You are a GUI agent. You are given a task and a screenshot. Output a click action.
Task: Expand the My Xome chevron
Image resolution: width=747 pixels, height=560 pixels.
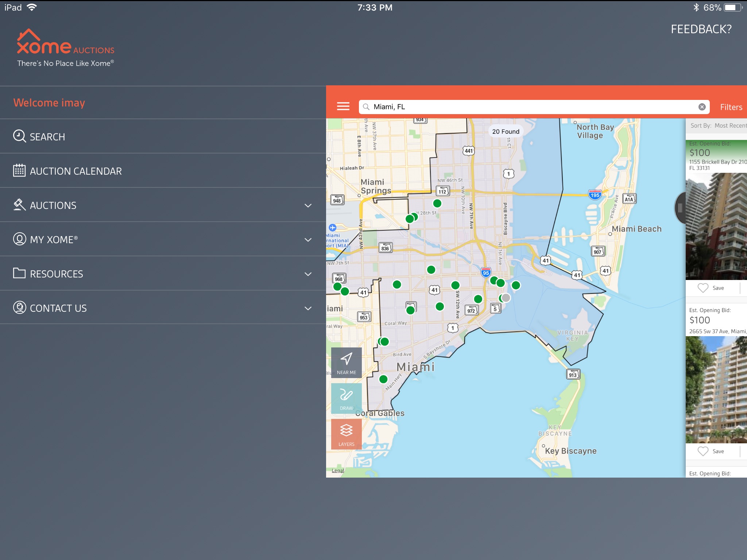[308, 240]
